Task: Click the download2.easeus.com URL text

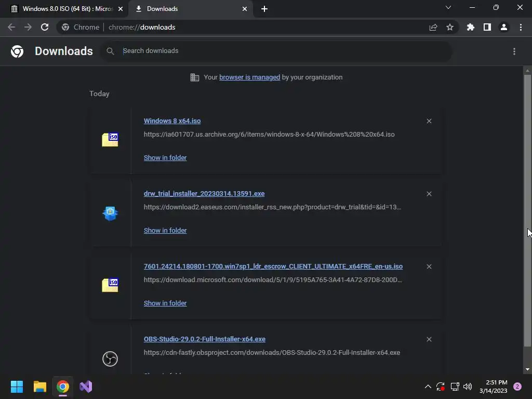Action: click(x=272, y=207)
